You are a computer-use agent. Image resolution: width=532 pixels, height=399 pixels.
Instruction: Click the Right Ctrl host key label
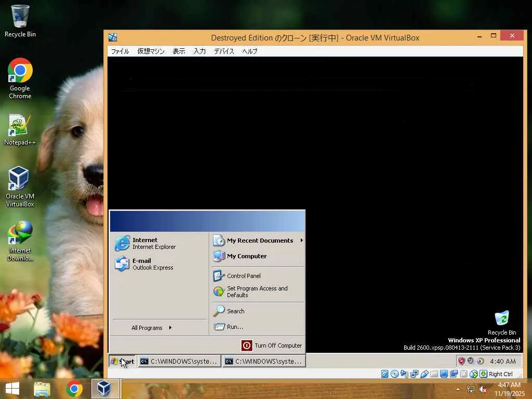pyautogui.click(x=501, y=374)
